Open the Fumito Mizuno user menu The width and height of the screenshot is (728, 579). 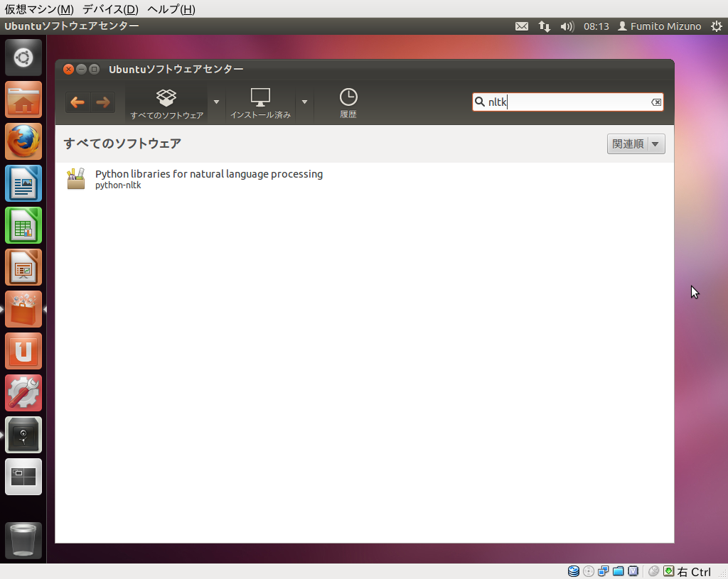click(659, 26)
